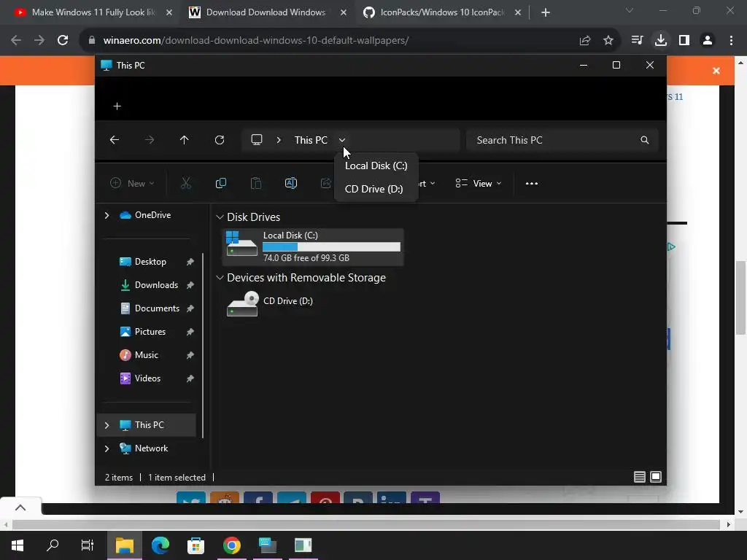Expand the OneDrive tree node

pos(107,215)
